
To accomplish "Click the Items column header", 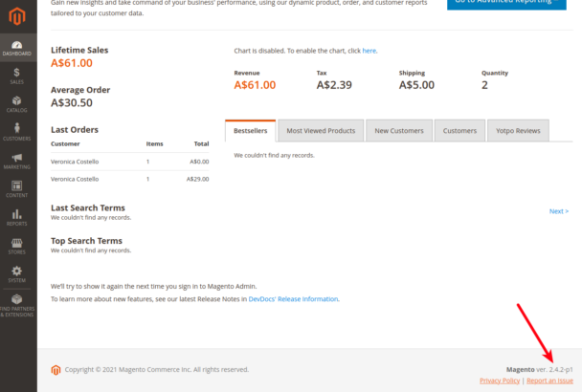I will (x=154, y=144).
